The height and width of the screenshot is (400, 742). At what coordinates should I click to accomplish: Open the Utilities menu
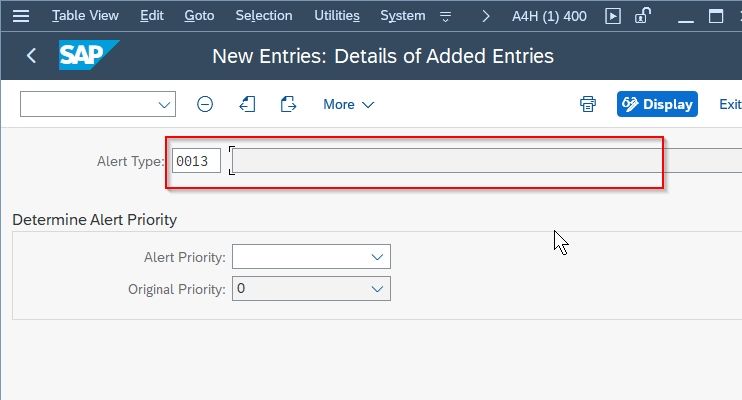coord(337,16)
